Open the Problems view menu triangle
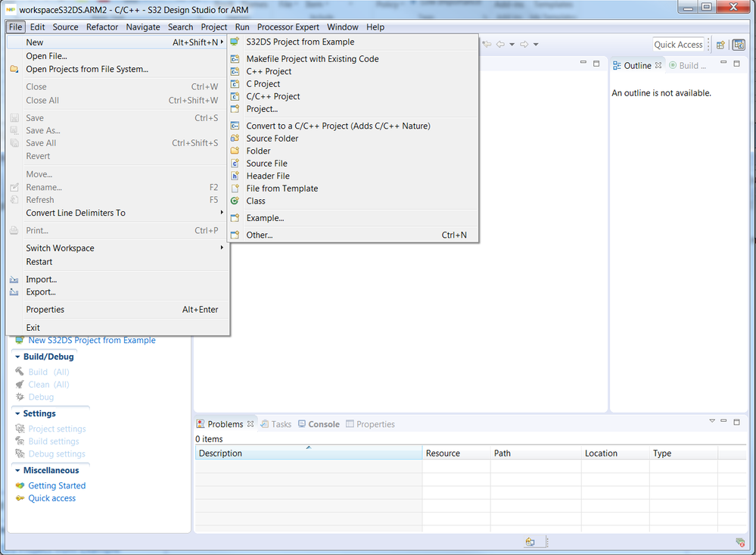Screen dimensions: 756x555 click(711, 421)
